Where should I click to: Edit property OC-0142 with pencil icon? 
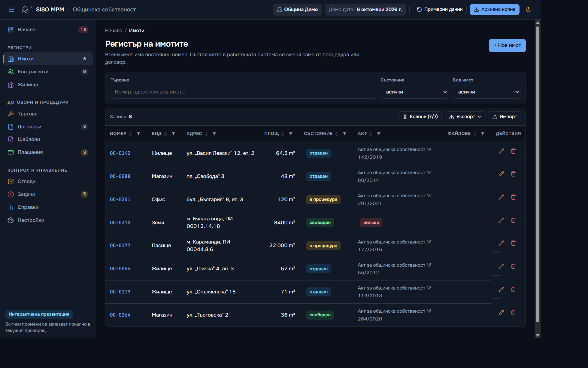[501, 151]
